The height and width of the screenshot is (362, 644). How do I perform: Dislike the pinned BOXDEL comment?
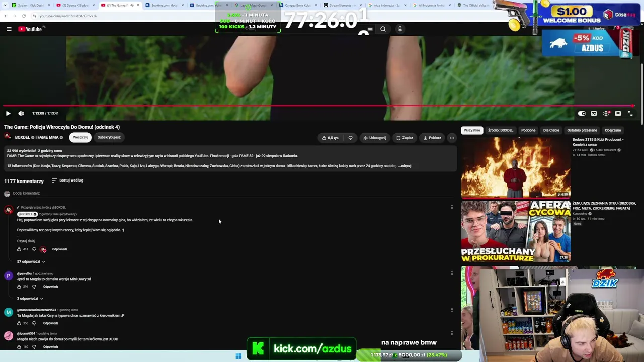point(34,249)
